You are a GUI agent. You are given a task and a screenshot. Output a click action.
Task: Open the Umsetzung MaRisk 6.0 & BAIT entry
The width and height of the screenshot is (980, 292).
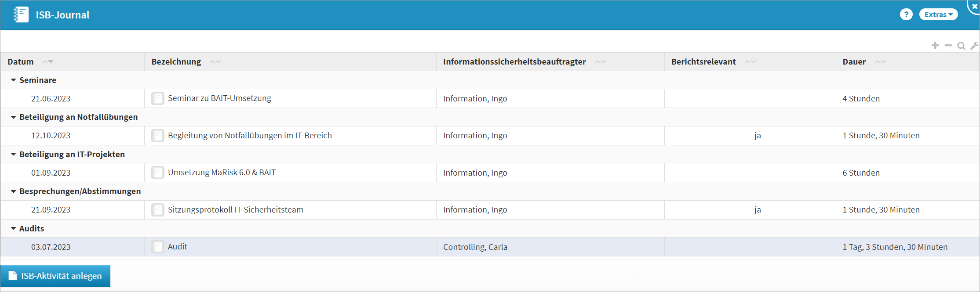pyautogui.click(x=222, y=173)
